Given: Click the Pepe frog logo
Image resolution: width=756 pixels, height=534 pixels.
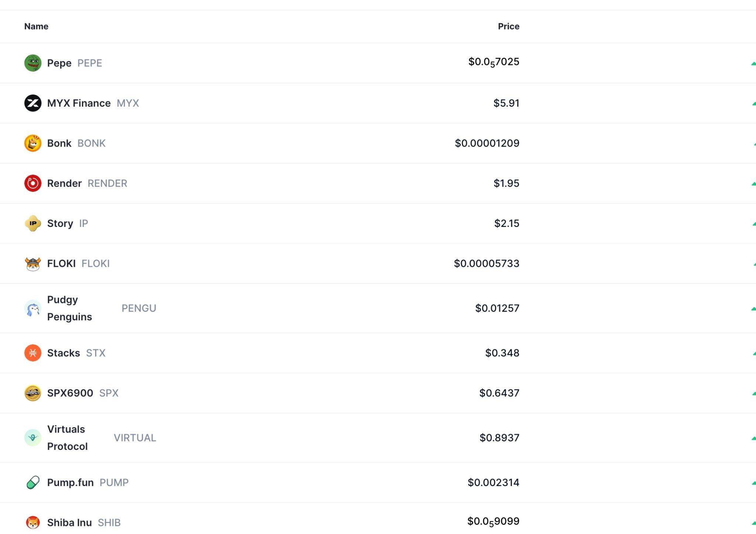Looking at the screenshot, I should tap(33, 63).
